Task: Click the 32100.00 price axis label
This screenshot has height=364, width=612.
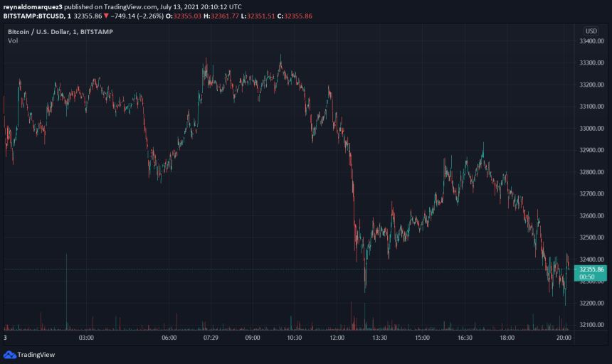Action: pyautogui.click(x=591, y=325)
